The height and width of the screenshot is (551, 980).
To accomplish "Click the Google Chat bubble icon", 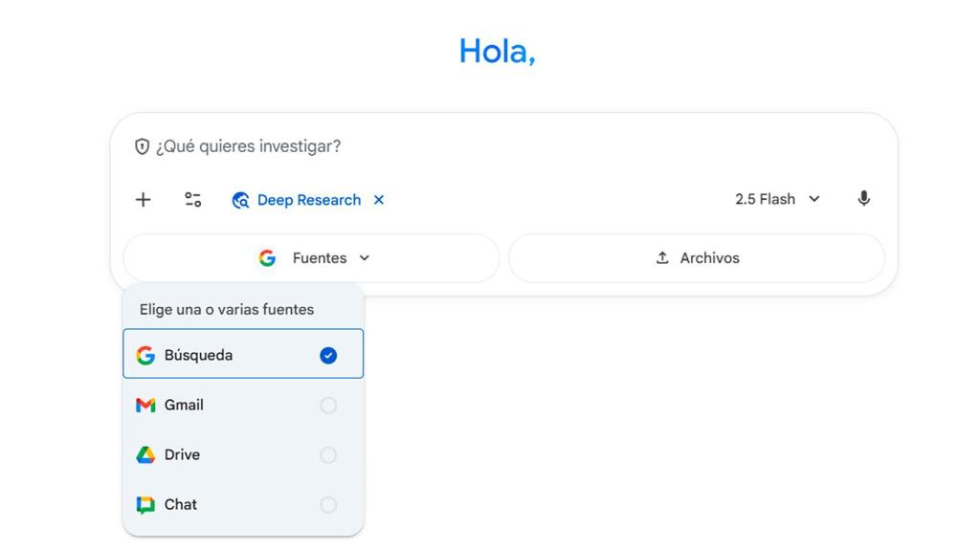I will (x=145, y=505).
